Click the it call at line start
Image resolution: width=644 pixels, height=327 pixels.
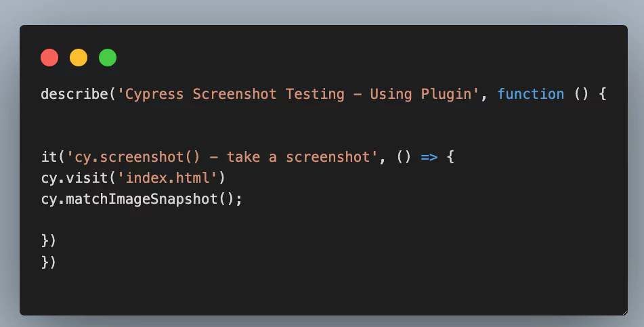[x=49, y=157]
